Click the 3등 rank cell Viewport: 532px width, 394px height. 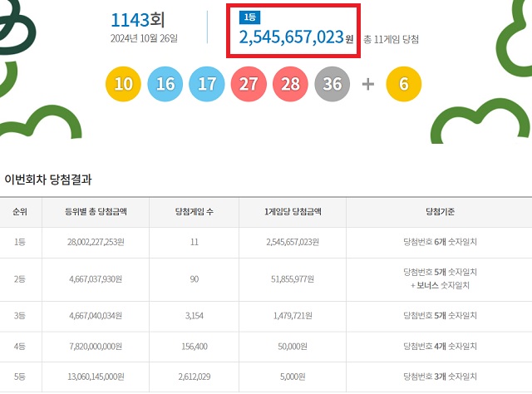(20, 316)
